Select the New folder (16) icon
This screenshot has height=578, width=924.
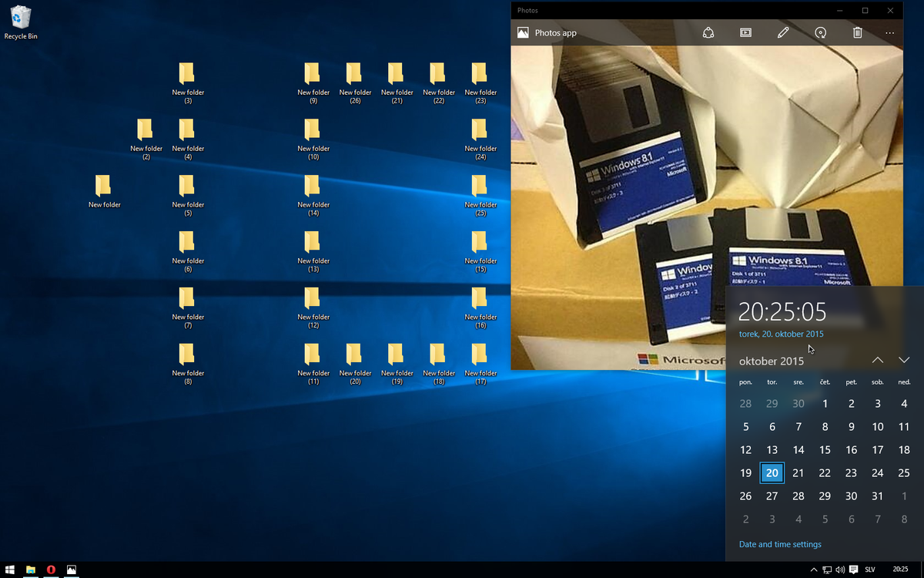pyautogui.click(x=480, y=308)
